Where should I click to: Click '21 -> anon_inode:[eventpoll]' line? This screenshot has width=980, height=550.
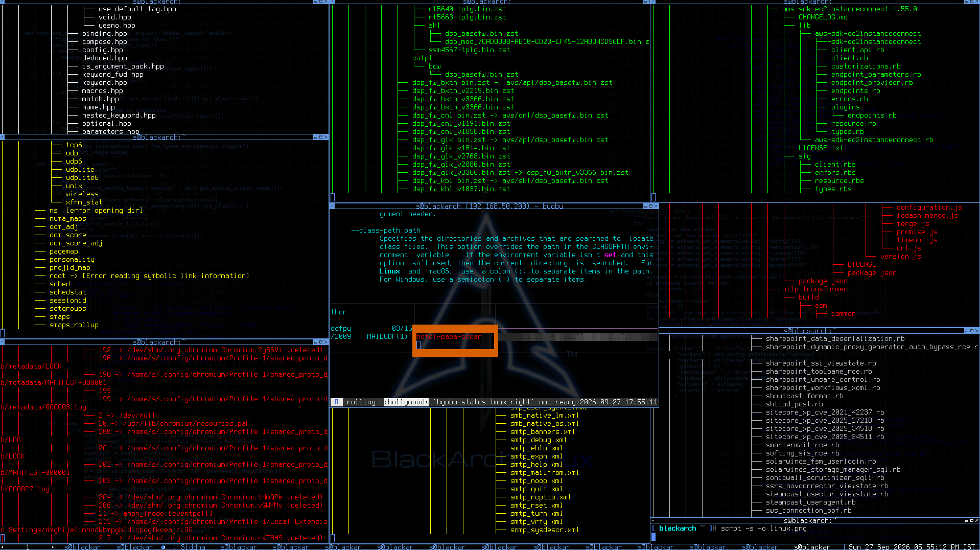click(155, 514)
